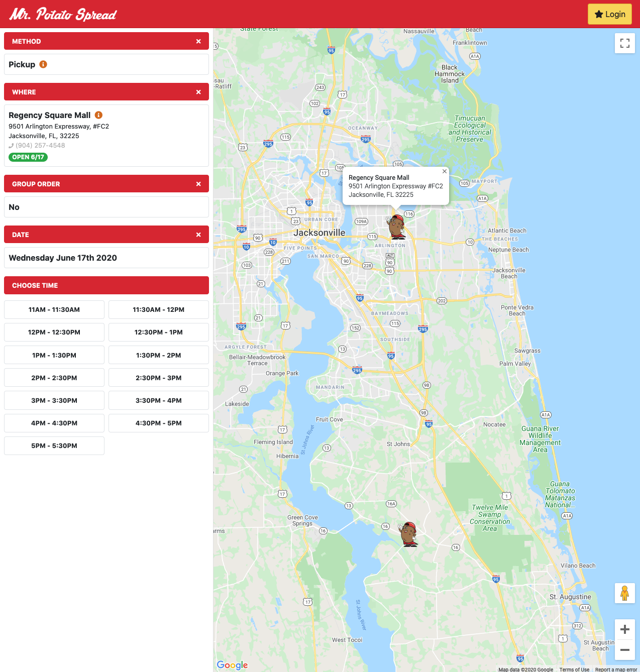The width and height of the screenshot is (640, 672).
Task: Click the Wednesday June 17th 2020 date field
Action: coord(106,258)
